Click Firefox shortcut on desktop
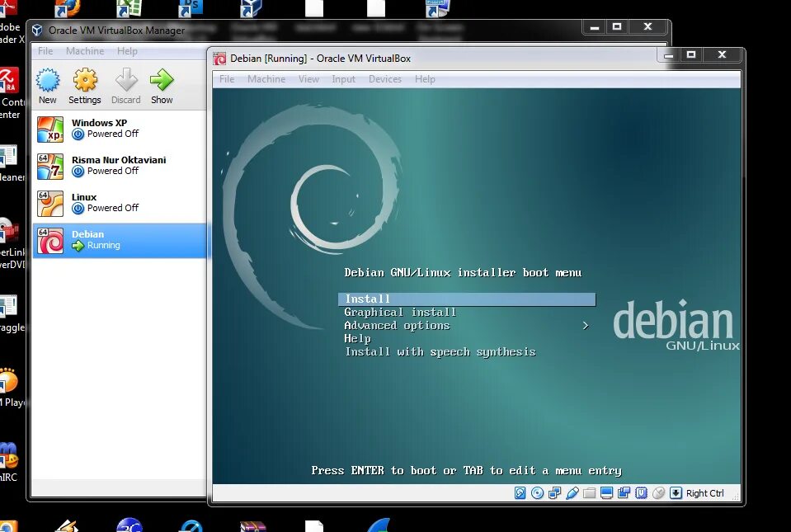 click(67, 8)
